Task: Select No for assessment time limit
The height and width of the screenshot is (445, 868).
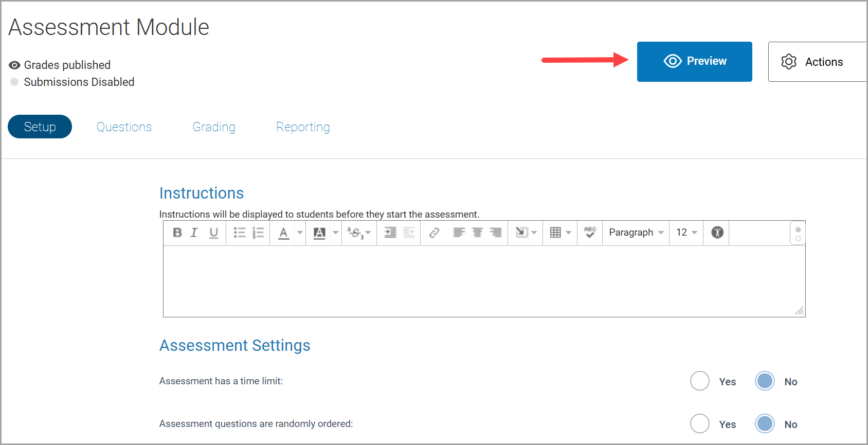Action: pos(765,381)
